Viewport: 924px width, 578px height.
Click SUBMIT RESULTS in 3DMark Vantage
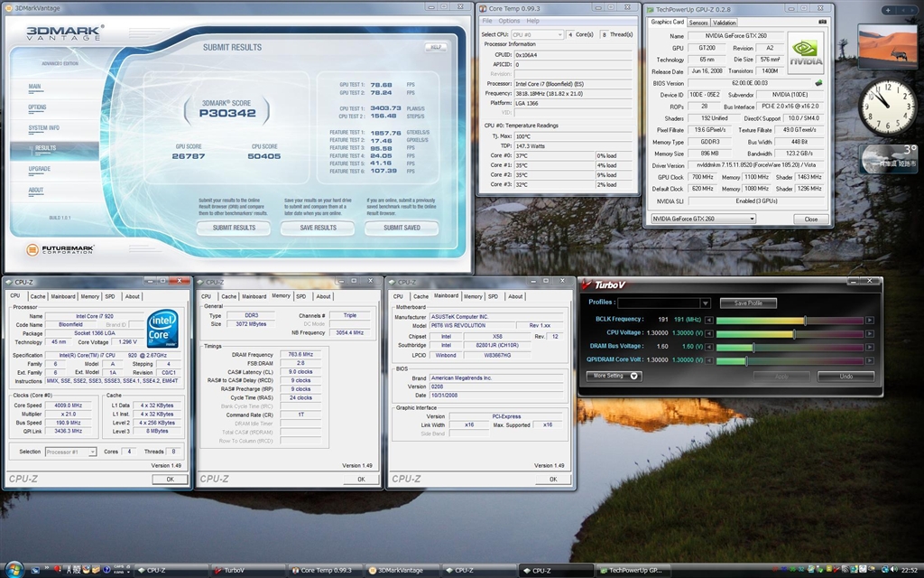[x=233, y=228]
